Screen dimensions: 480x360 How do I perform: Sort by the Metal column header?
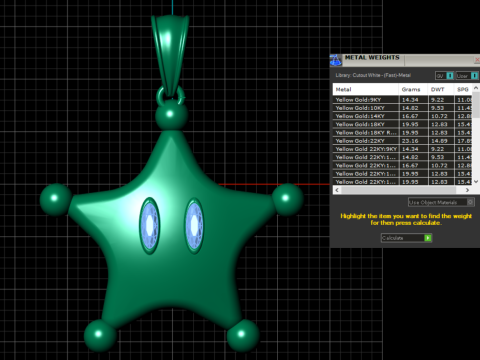365,89
